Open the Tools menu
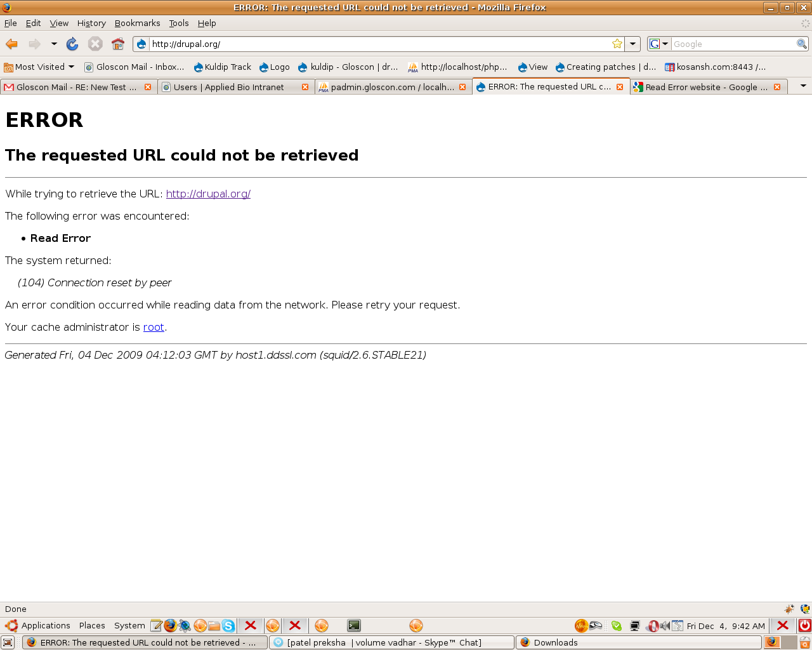 (x=179, y=23)
